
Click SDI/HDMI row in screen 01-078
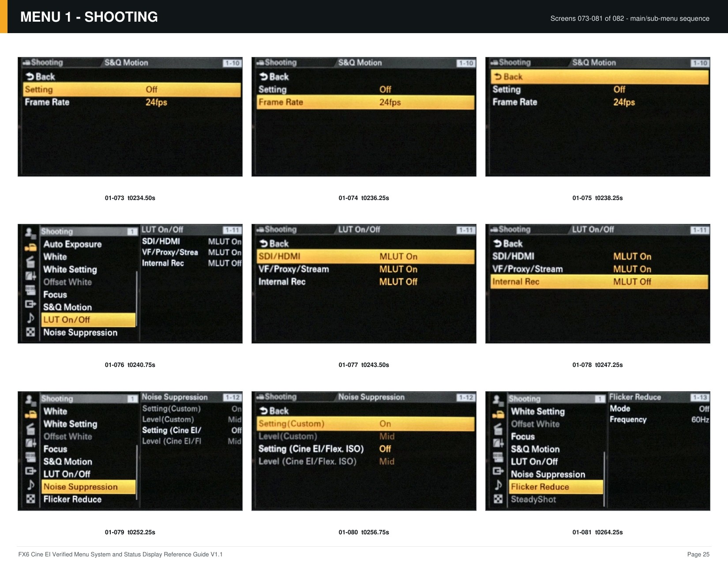tap(600, 257)
